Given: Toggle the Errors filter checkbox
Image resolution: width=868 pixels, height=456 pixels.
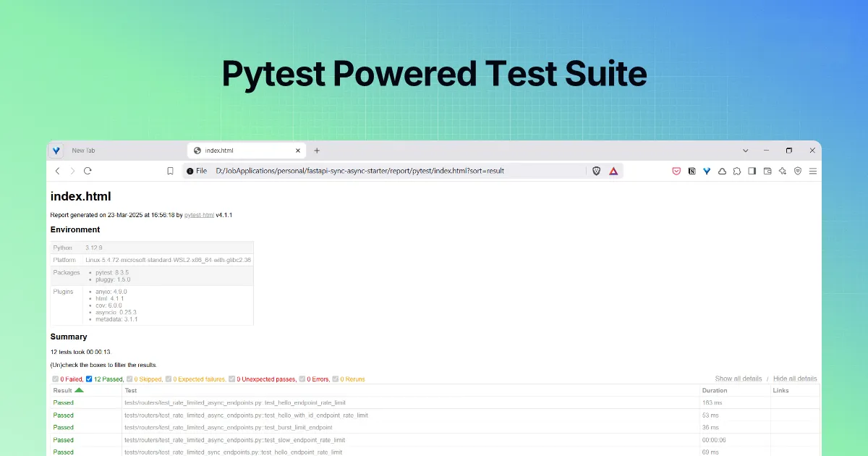Looking at the screenshot, I should click(x=302, y=379).
